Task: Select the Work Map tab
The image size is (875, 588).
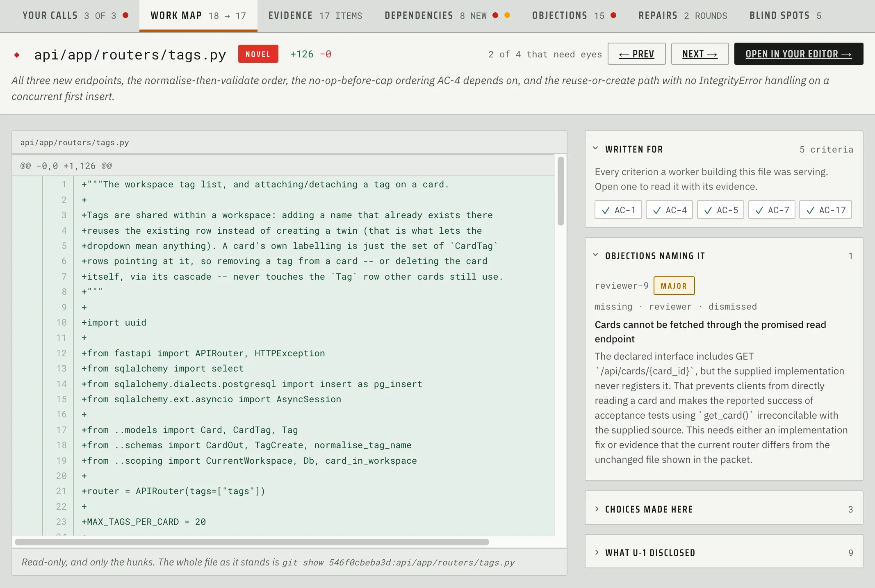Action: (x=198, y=16)
